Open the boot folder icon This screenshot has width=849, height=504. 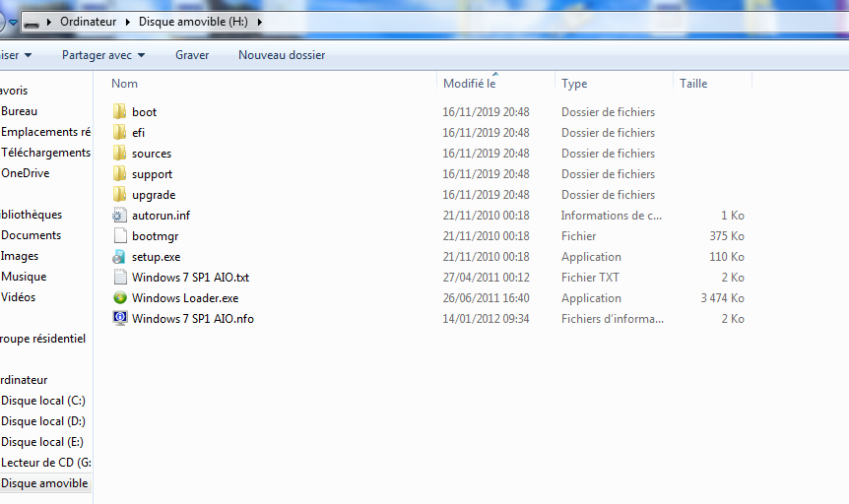click(x=120, y=112)
